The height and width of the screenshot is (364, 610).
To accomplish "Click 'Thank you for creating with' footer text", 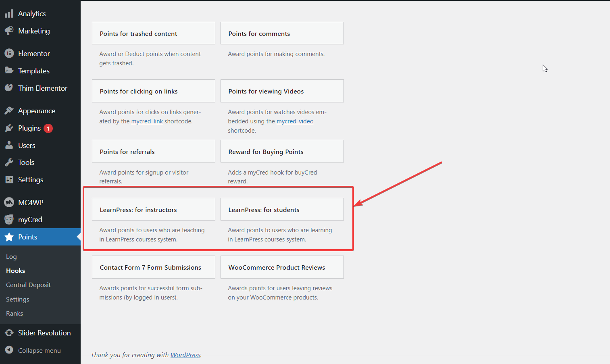I will (x=130, y=355).
